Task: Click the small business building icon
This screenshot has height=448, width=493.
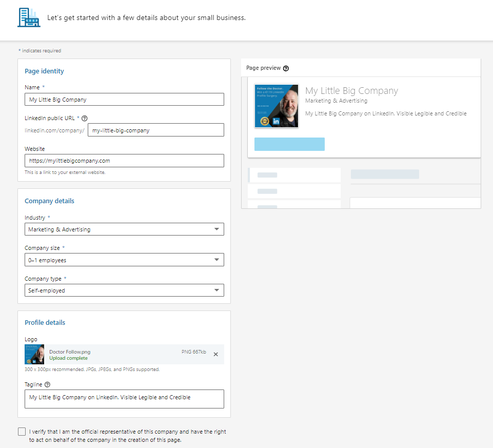Action: [x=29, y=17]
